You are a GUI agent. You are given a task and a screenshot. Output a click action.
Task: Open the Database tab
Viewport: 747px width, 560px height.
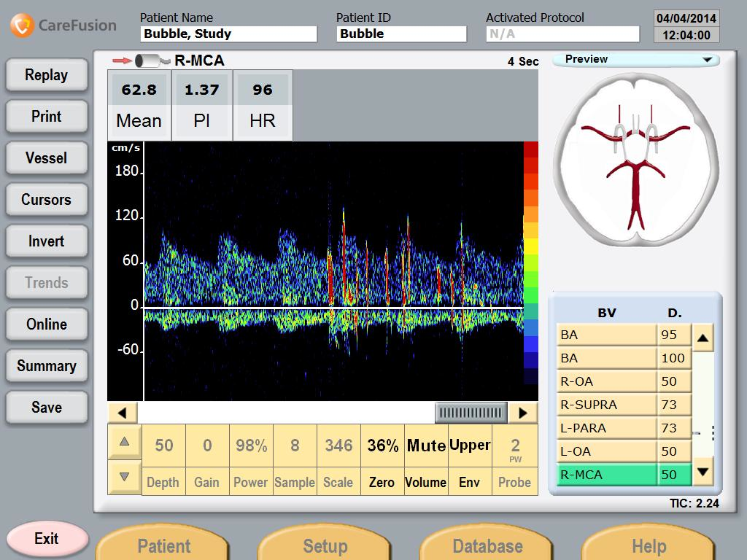pos(487,545)
